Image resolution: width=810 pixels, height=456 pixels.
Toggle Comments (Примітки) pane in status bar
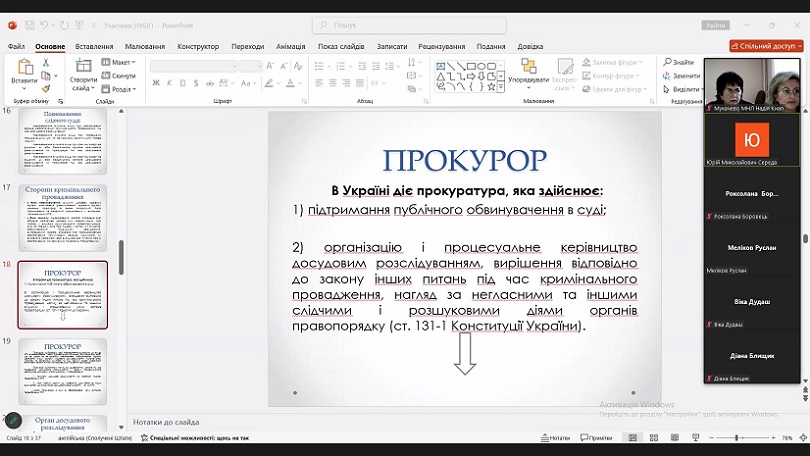coord(597,437)
